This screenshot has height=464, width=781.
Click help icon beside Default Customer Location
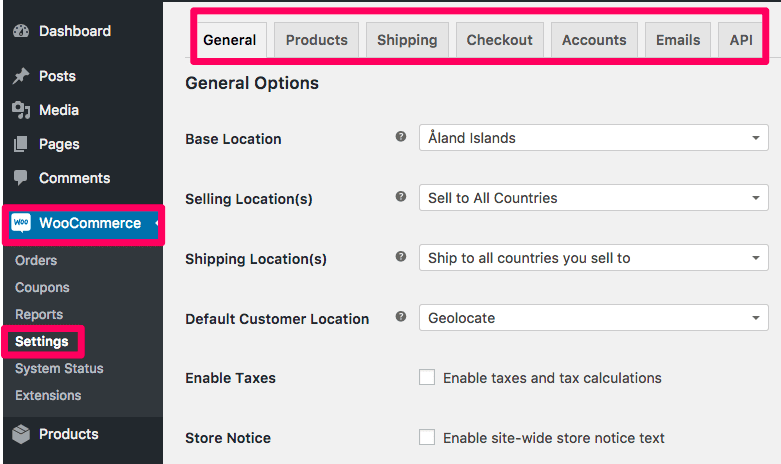(401, 317)
